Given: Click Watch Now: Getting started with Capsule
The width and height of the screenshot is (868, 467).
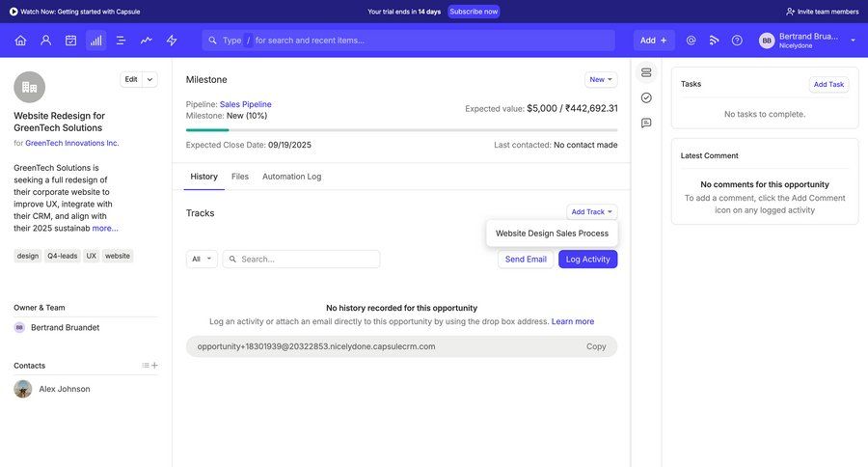Looking at the screenshot, I should (x=74, y=11).
